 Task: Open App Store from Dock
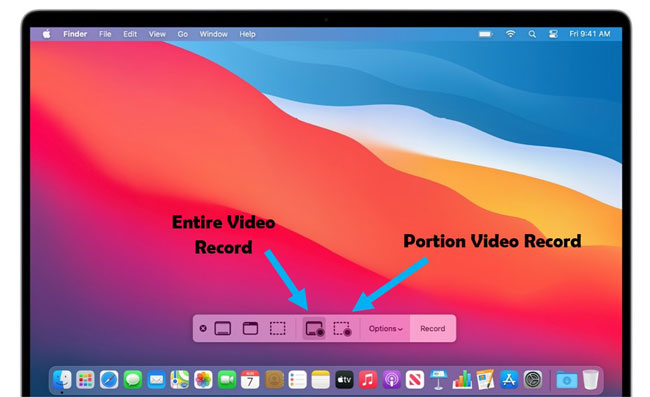coord(509,380)
